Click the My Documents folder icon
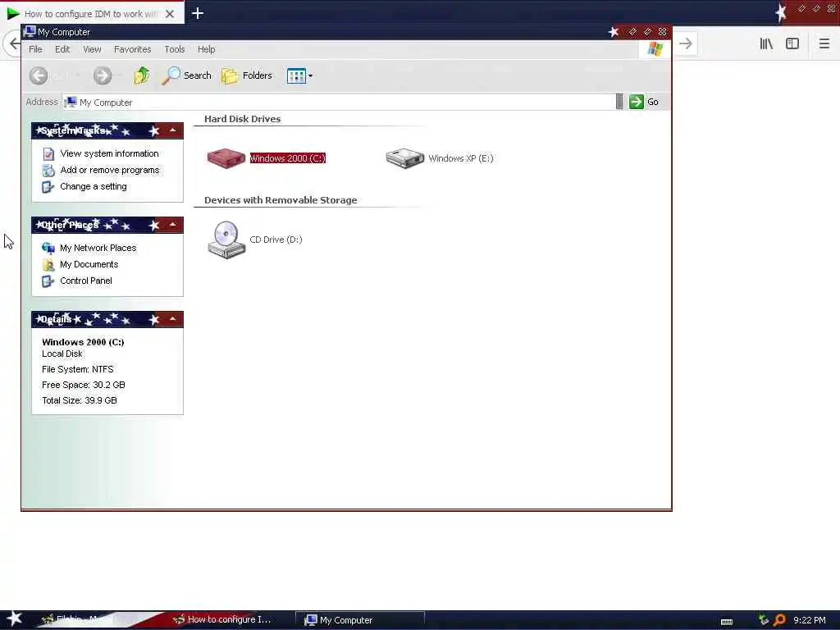This screenshot has width=840, height=630. coord(48,265)
